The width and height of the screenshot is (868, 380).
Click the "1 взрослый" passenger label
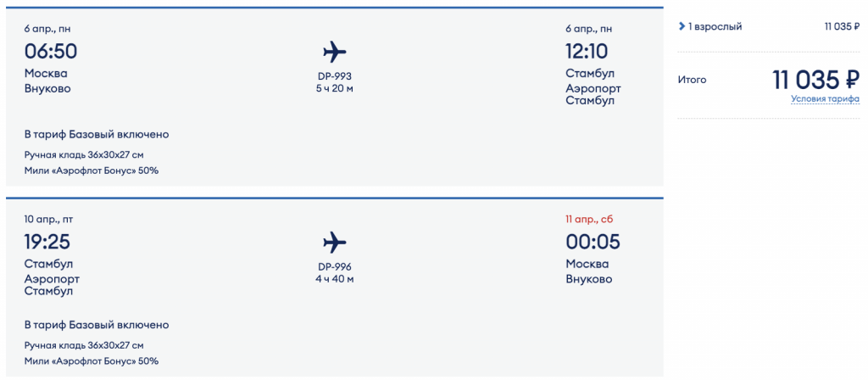(x=715, y=27)
